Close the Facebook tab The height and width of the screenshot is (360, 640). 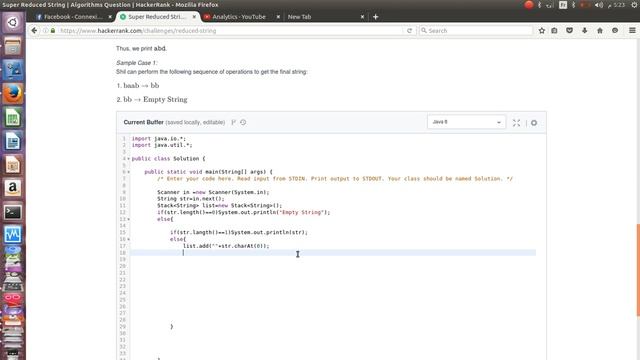coord(110,17)
